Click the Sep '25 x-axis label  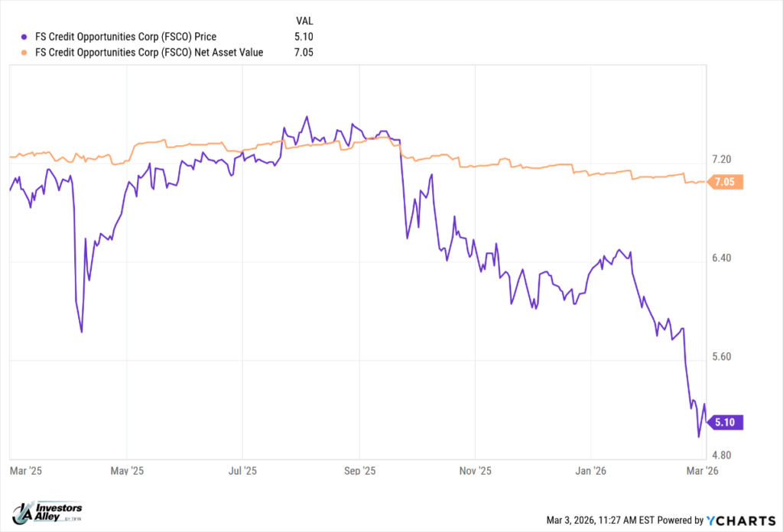(x=360, y=471)
